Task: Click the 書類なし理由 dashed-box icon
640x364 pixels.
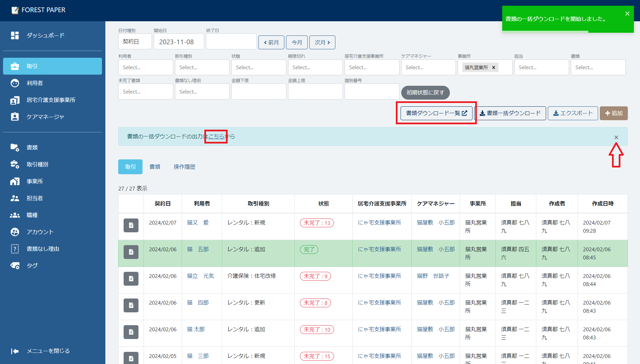Action: (x=15, y=249)
